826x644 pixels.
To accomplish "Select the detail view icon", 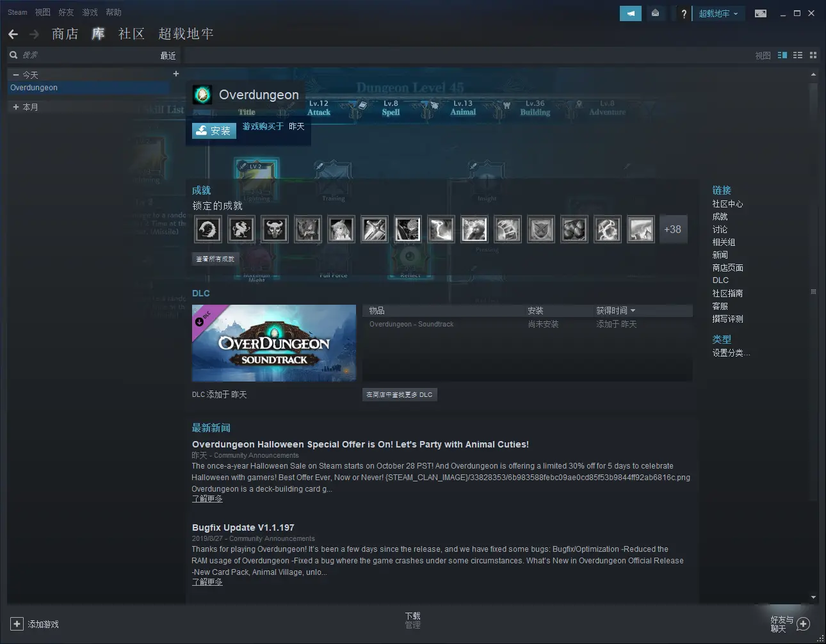I will coord(782,55).
